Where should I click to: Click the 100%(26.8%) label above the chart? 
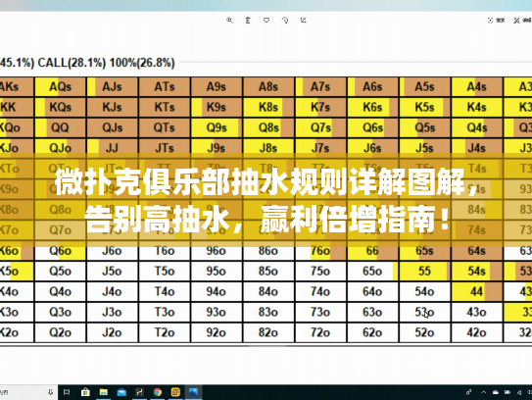142,63
